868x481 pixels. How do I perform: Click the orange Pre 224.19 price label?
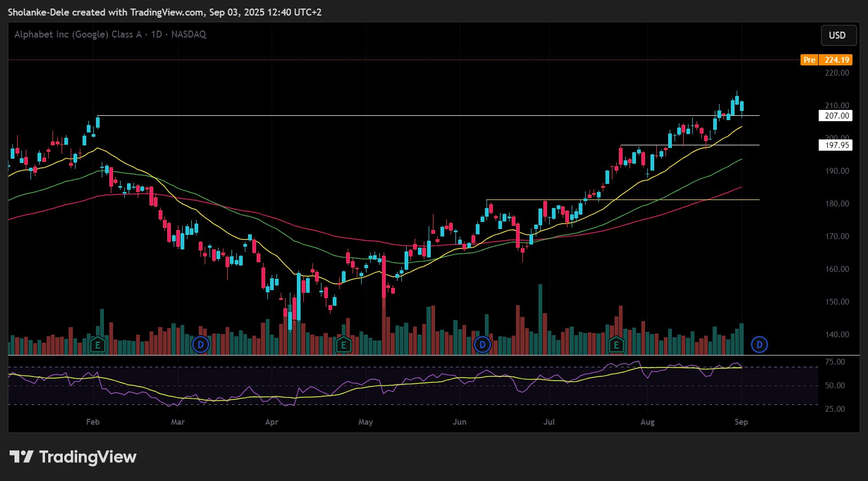[x=826, y=60]
